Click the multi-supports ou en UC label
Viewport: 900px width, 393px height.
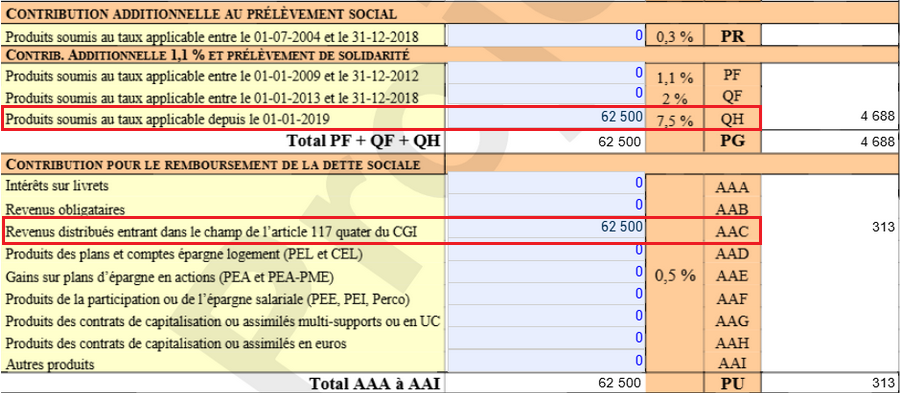pyautogui.click(x=223, y=322)
